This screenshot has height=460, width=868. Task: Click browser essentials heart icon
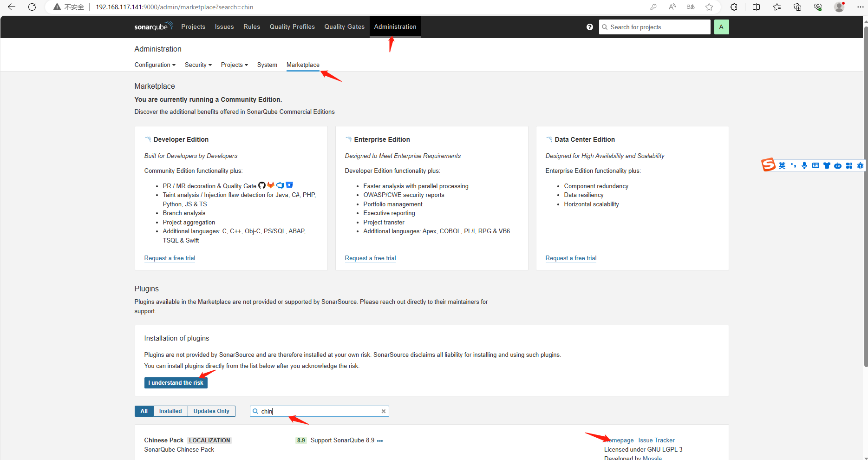(818, 7)
